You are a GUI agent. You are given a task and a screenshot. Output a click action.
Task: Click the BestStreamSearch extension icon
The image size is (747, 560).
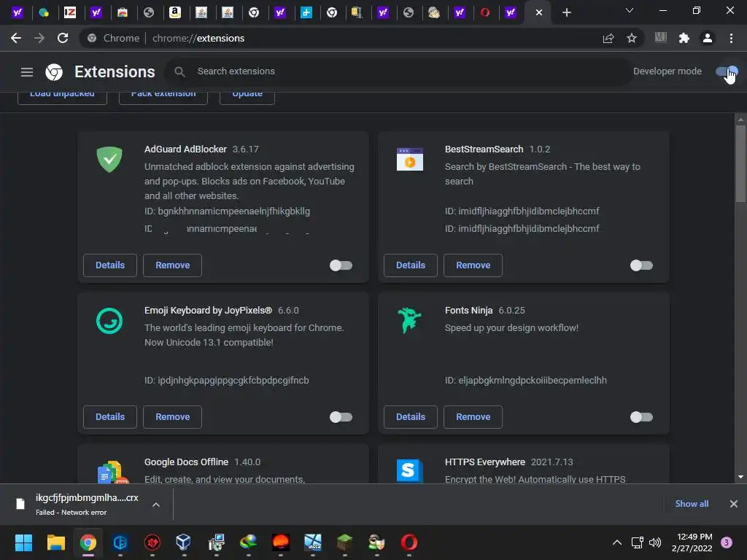[410, 159]
